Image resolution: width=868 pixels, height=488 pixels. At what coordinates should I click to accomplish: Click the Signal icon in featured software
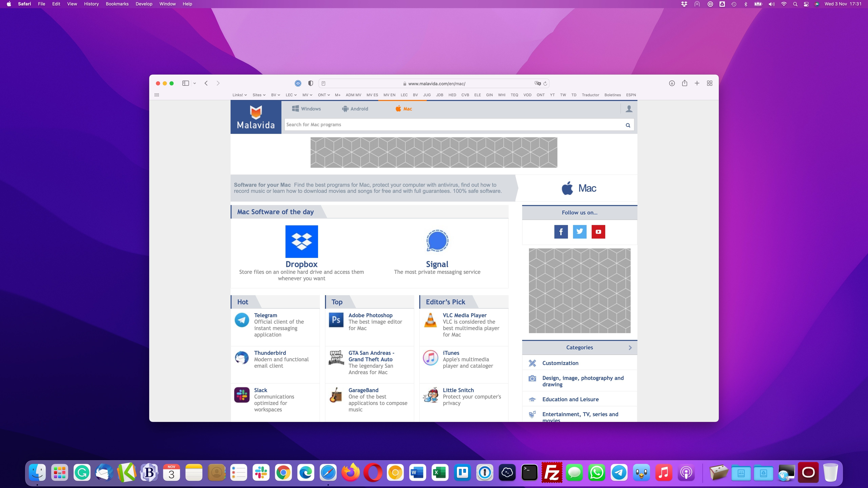(437, 241)
